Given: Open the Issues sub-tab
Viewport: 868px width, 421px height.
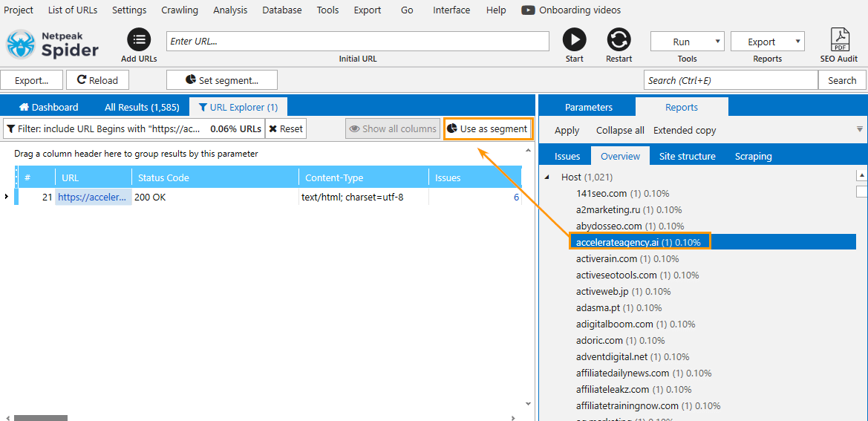Looking at the screenshot, I should pyautogui.click(x=567, y=157).
